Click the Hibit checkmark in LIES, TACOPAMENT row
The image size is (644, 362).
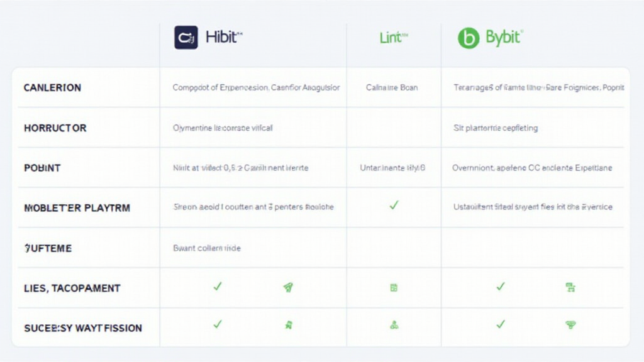tap(218, 287)
